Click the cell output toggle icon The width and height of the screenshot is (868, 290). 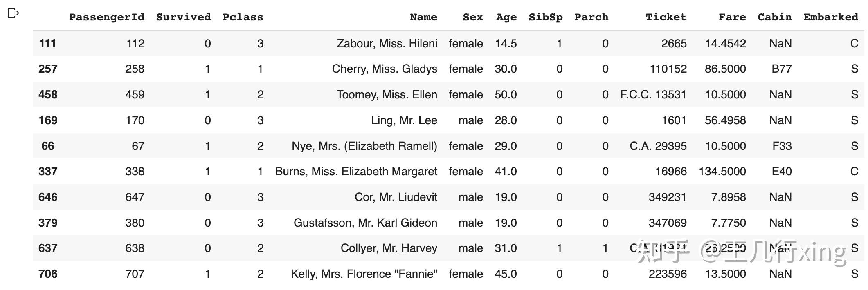[13, 13]
